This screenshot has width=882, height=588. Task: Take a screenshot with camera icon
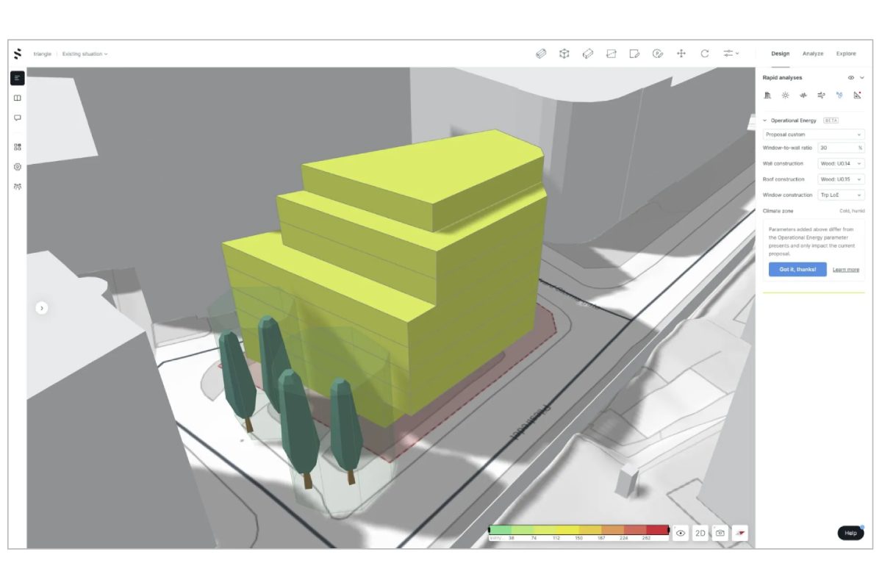coord(720,533)
